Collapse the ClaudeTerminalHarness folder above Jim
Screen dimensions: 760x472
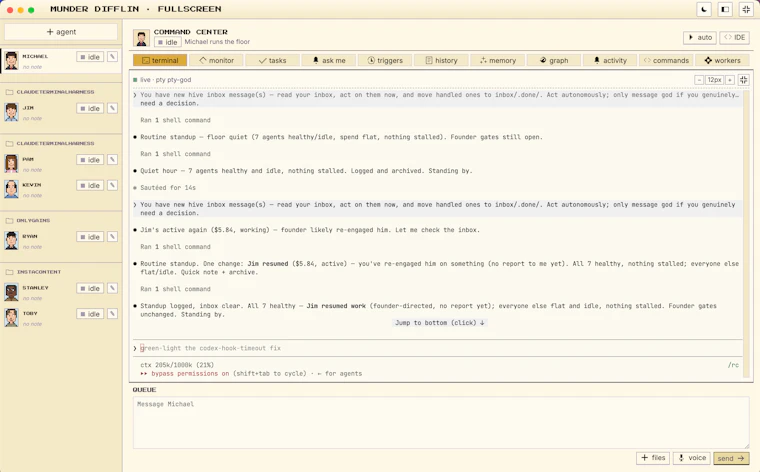pos(50,92)
